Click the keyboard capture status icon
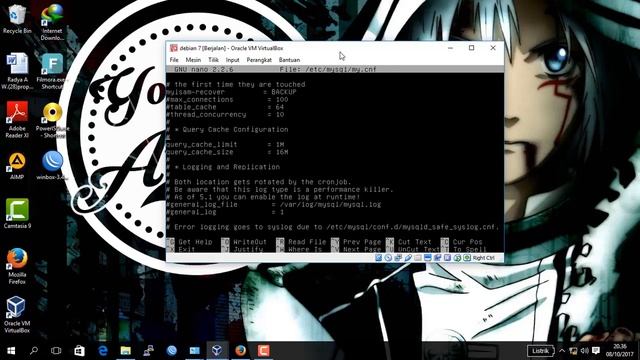Image resolution: width=640 pixels, height=360 pixels. [467, 258]
